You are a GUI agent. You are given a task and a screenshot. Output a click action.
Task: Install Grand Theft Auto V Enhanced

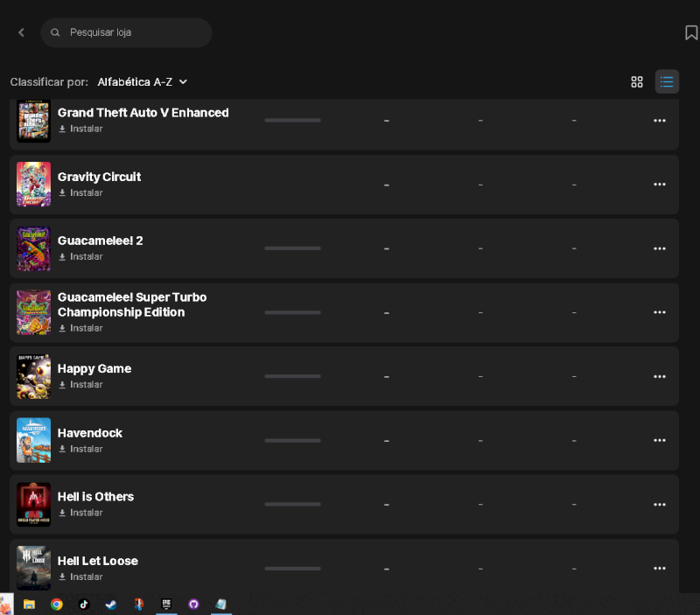pyautogui.click(x=80, y=129)
